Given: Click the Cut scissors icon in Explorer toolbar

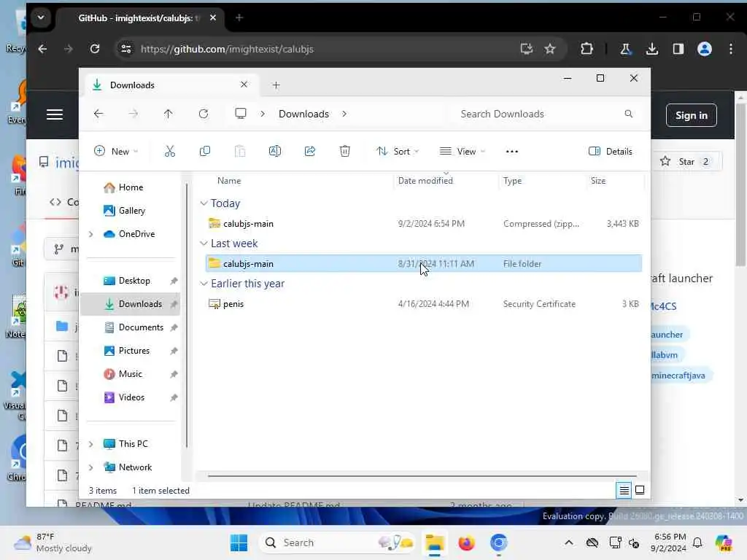Looking at the screenshot, I should 169,152.
